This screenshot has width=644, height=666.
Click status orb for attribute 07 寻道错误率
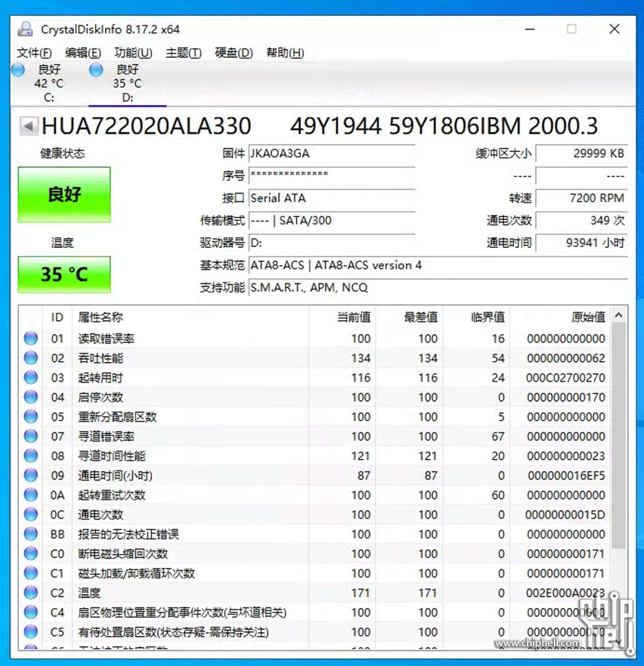(31, 436)
